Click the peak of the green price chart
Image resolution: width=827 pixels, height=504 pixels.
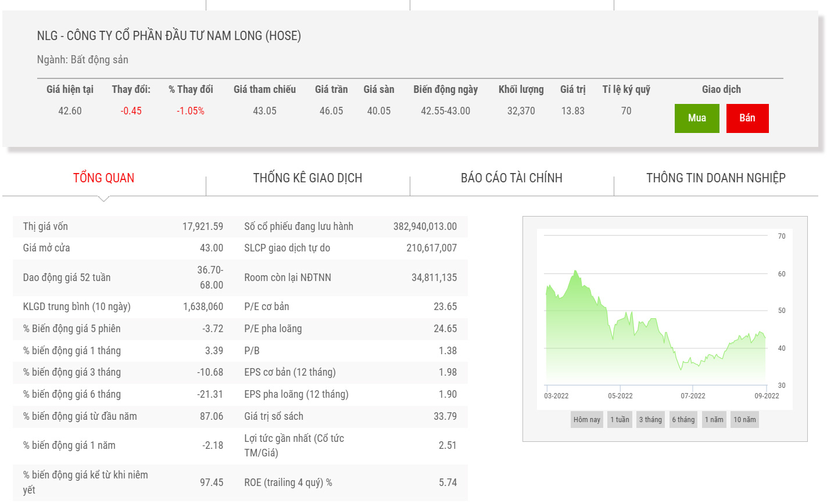pyautogui.click(x=575, y=271)
